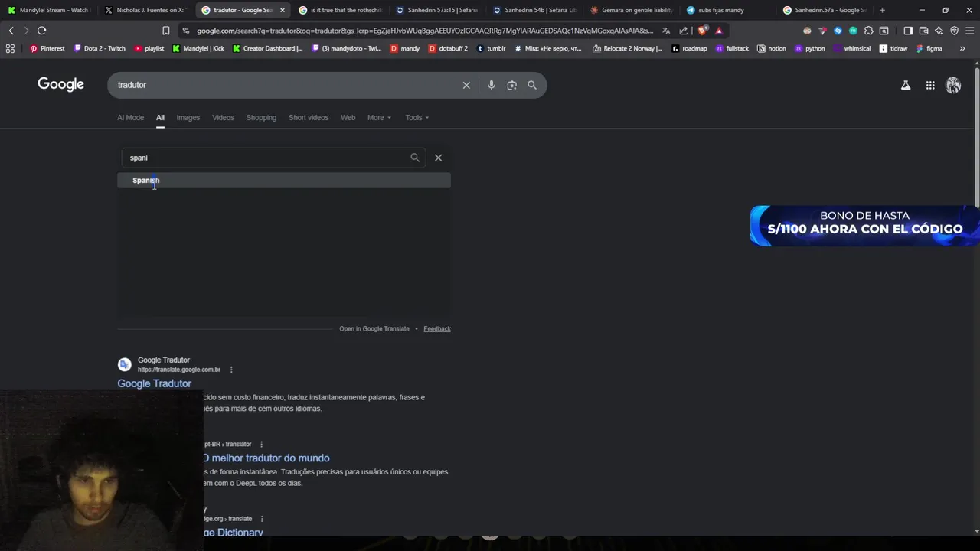This screenshot has width=980, height=551.
Task: Open figma bookmark
Action: point(929,48)
